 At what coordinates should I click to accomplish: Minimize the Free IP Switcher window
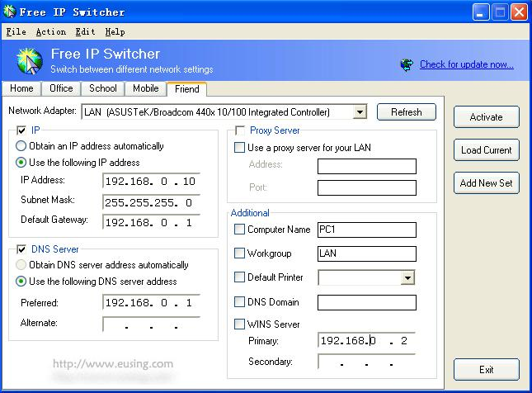[481, 12]
